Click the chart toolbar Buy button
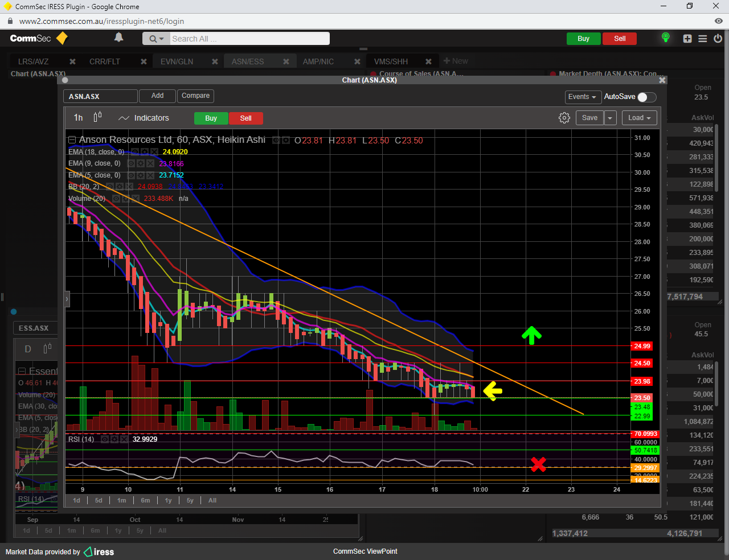This screenshot has width=729, height=560. click(x=211, y=118)
